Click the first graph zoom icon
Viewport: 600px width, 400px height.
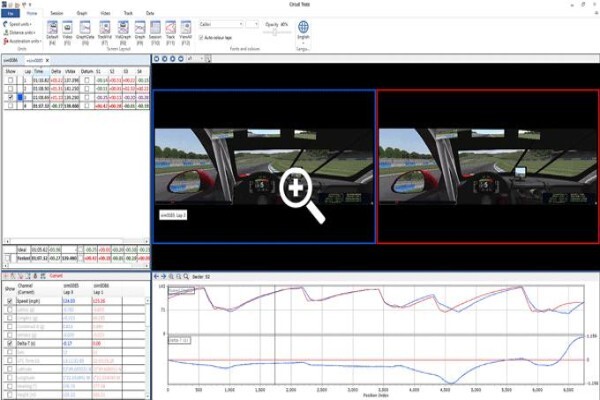pos(171,276)
